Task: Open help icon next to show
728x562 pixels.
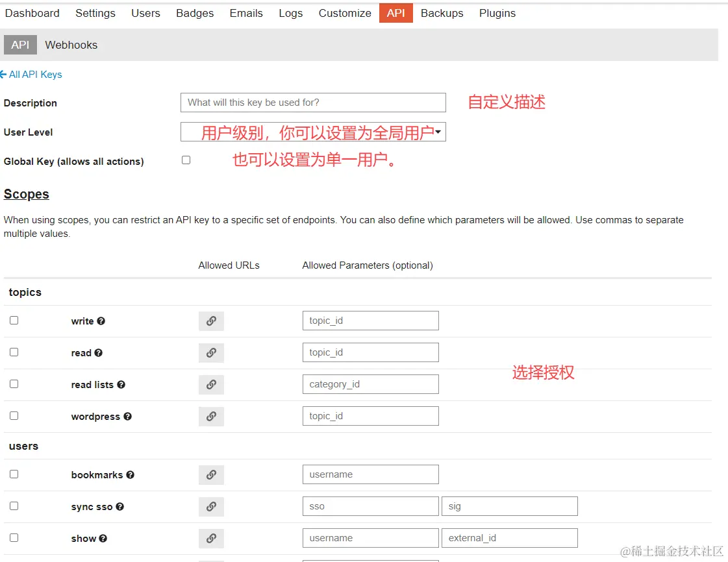Action: [x=103, y=539]
